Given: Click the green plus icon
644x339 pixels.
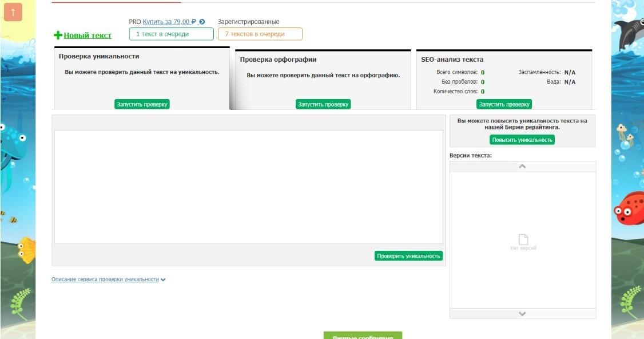Looking at the screenshot, I should tap(58, 36).
